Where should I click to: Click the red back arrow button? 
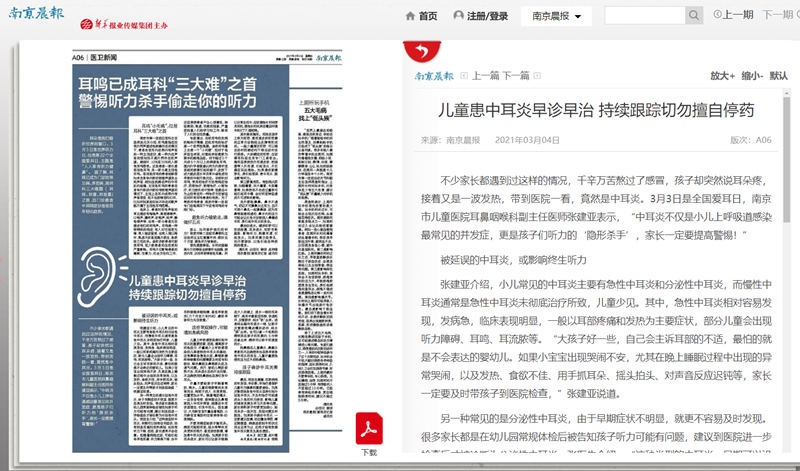pos(422,51)
